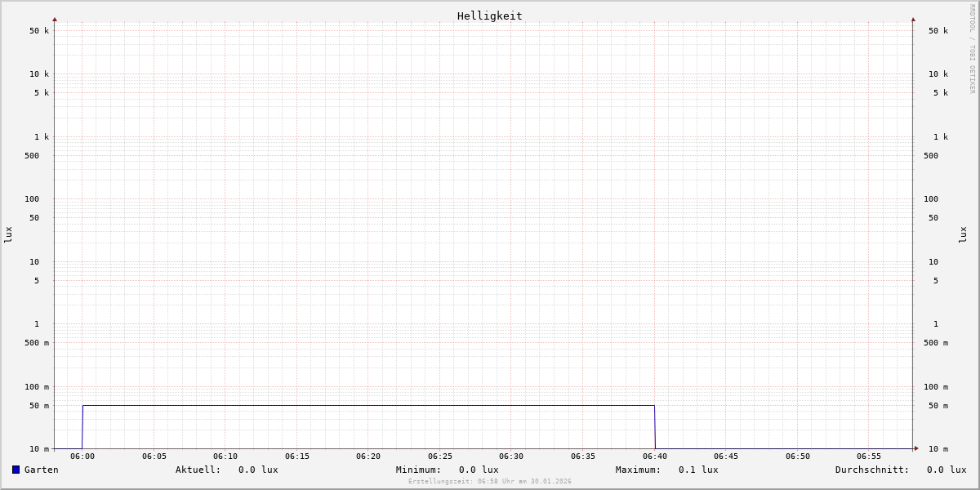Click the Maximum value 0.1 lux
980x490 pixels.
698,470
